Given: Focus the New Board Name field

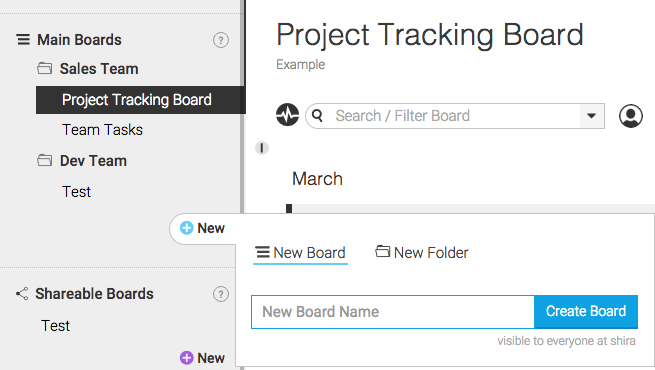Looking at the screenshot, I should (x=393, y=312).
